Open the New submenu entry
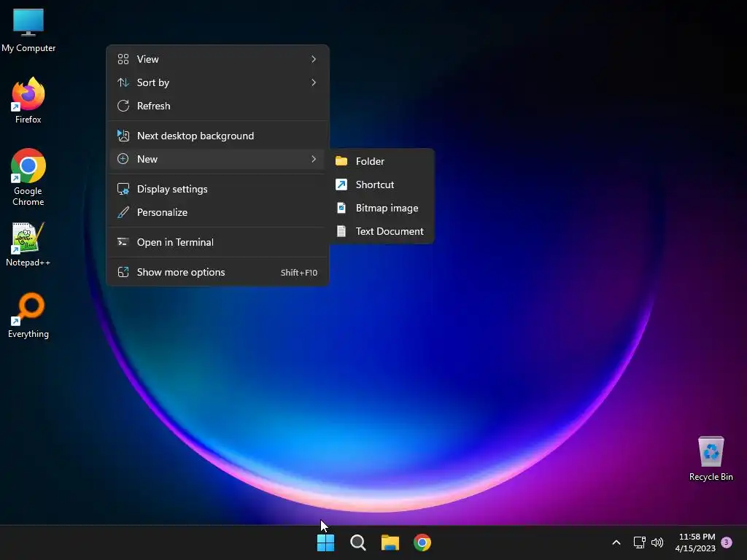Image resolution: width=747 pixels, height=560 pixels. [x=217, y=159]
